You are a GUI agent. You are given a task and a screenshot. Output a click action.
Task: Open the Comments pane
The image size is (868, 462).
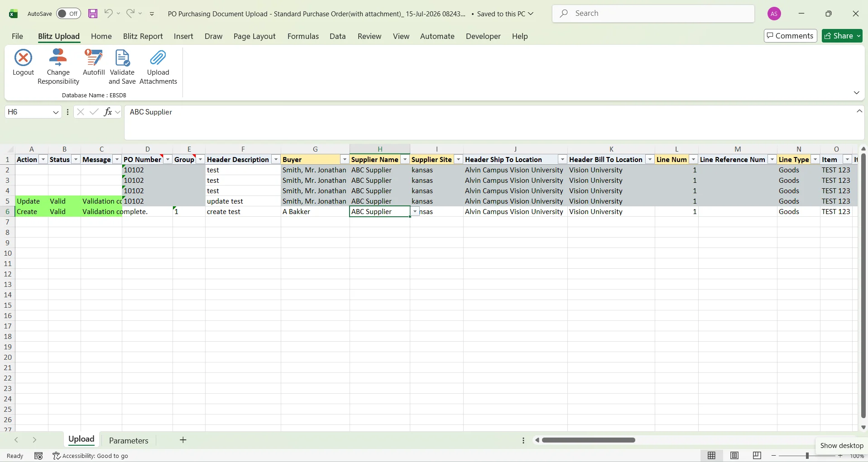790,36
